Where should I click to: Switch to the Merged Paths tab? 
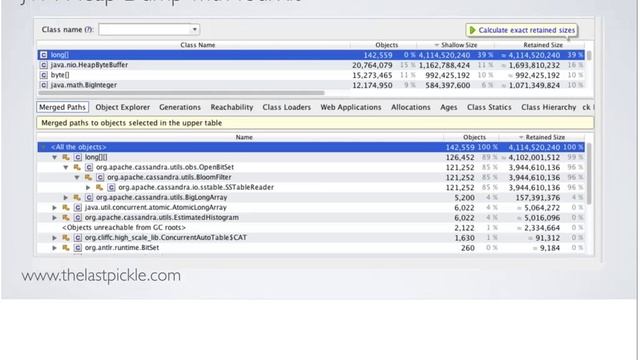pyautogui.click(x=62, y=107)
